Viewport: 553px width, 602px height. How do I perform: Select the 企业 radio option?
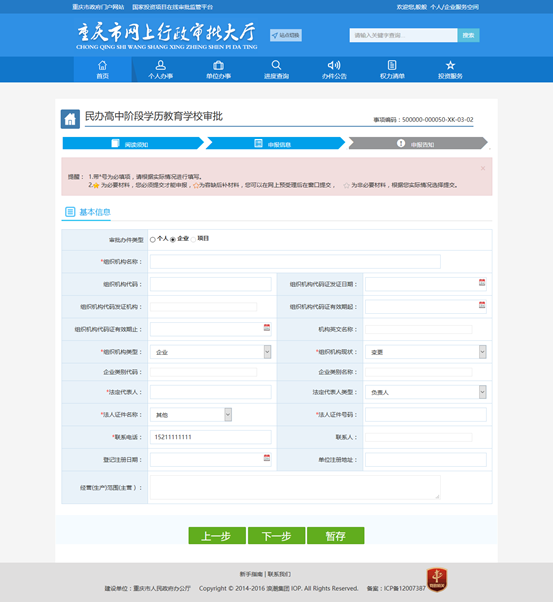(173, 240)
